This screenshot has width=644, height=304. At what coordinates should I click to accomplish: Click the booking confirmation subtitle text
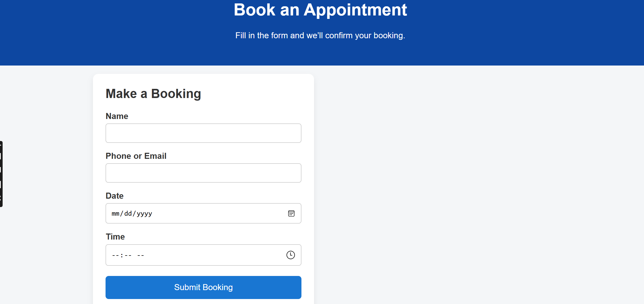tap(320, 35)
